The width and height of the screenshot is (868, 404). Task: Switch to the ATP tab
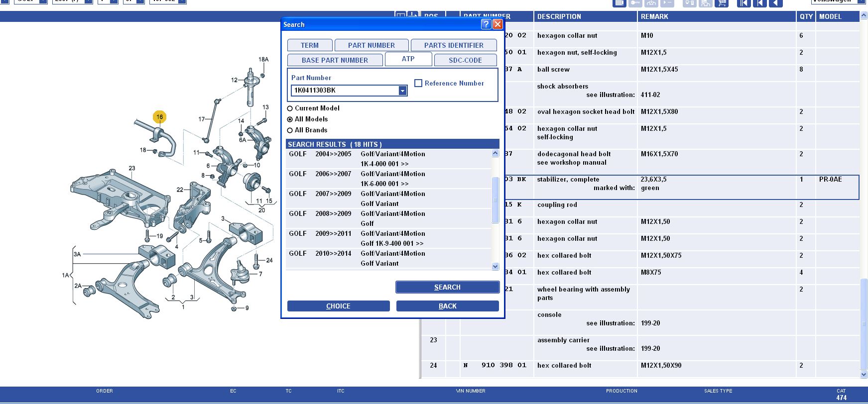(x=408, y=59)
